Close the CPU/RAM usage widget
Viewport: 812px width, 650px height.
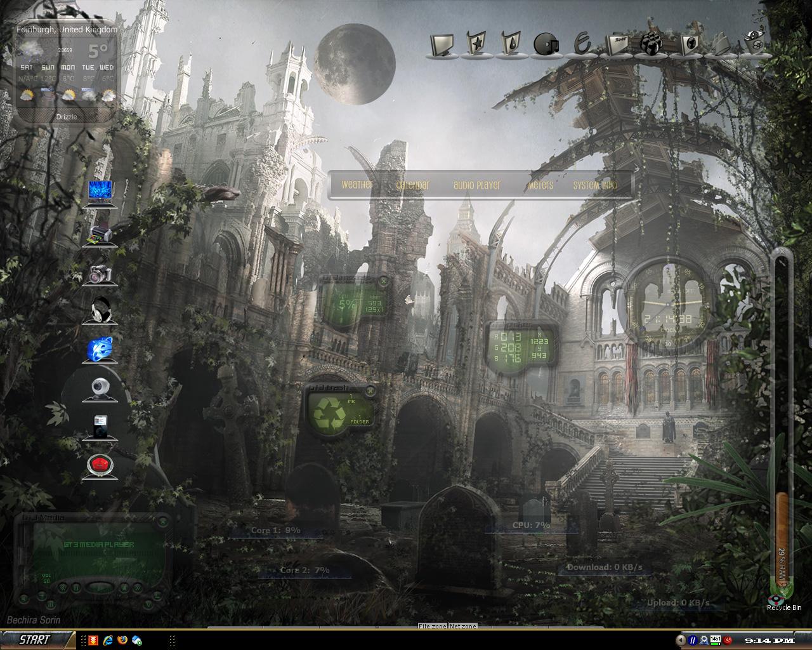click(x=383, y=281)
